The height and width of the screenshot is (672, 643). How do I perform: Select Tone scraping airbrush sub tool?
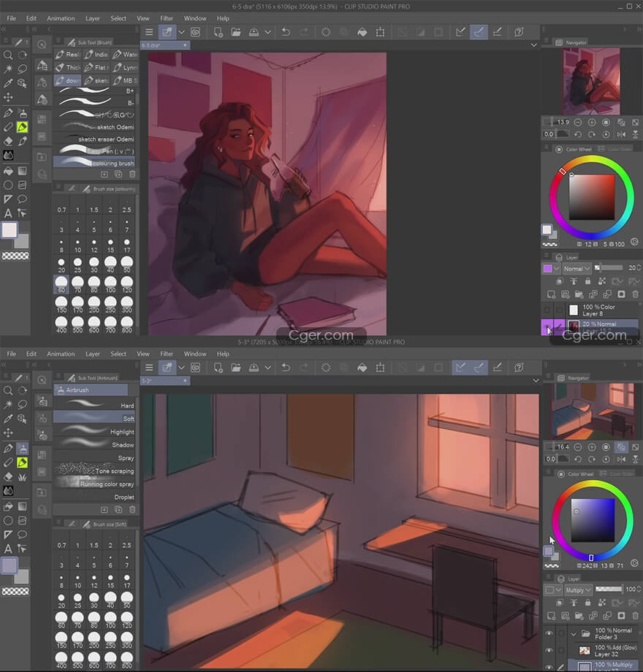tap(95, 470)
